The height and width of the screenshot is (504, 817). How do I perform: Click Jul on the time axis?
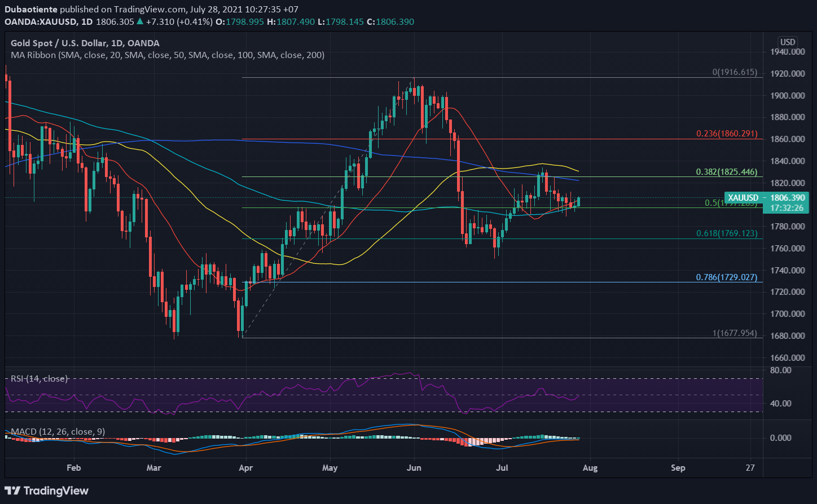pos(502,468)
